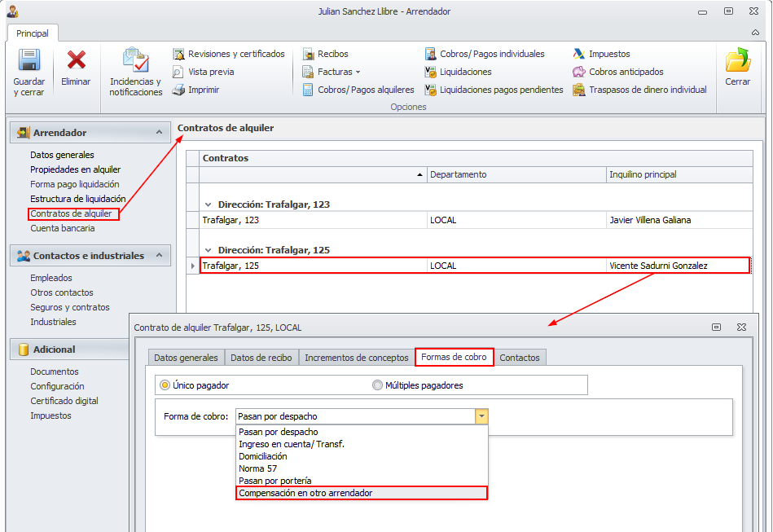This screenshot has width=773, height=532.
Task: Open Incidencias y notificaciones
Action: (135, 72)
